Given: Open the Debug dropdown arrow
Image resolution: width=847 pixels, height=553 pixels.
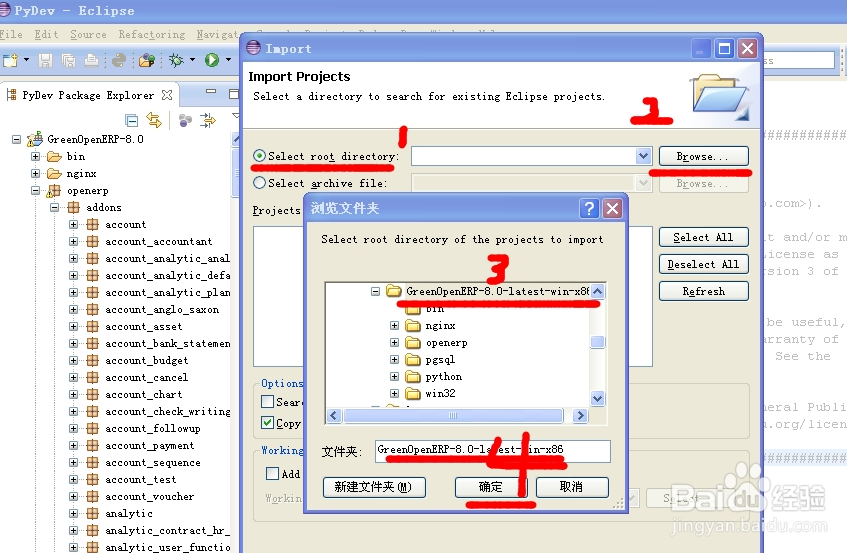Looking at the screenshot, I should click(192, 60).
